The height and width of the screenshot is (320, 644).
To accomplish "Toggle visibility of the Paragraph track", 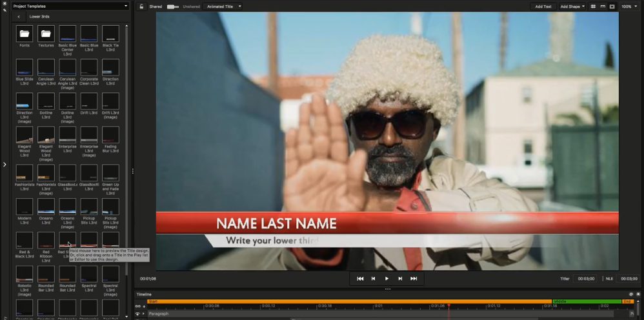I will pos(137,314).
